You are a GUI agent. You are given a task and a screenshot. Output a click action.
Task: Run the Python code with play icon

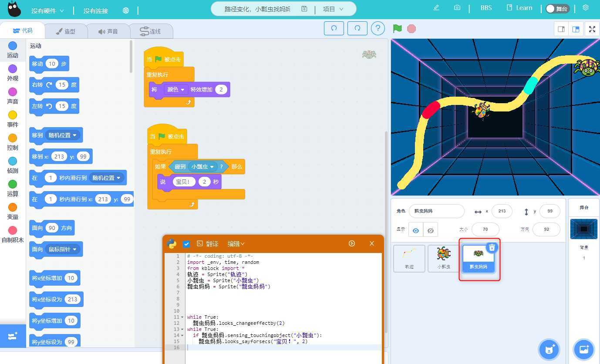pos(352,243)
